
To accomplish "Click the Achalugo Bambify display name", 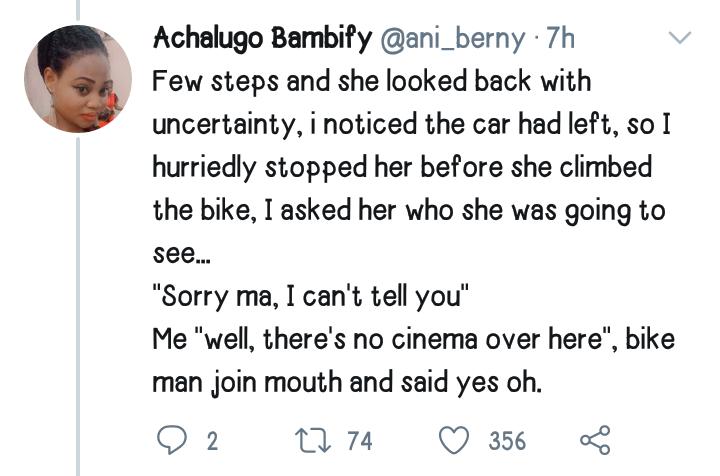I will tap(261, 39).
